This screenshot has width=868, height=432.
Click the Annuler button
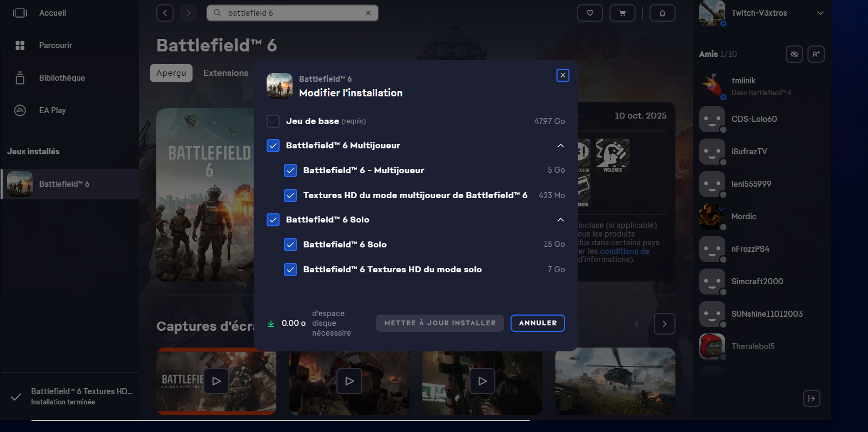538,323
